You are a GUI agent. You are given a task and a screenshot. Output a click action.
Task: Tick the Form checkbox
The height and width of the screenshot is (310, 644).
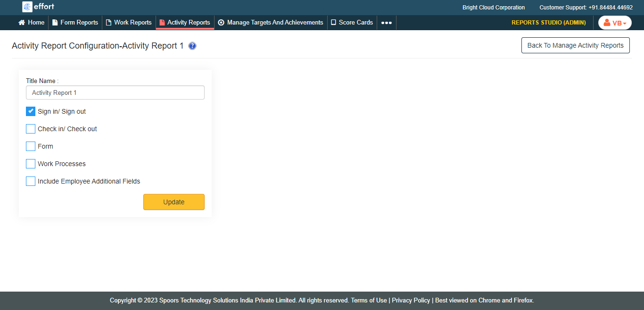[31, 146]
